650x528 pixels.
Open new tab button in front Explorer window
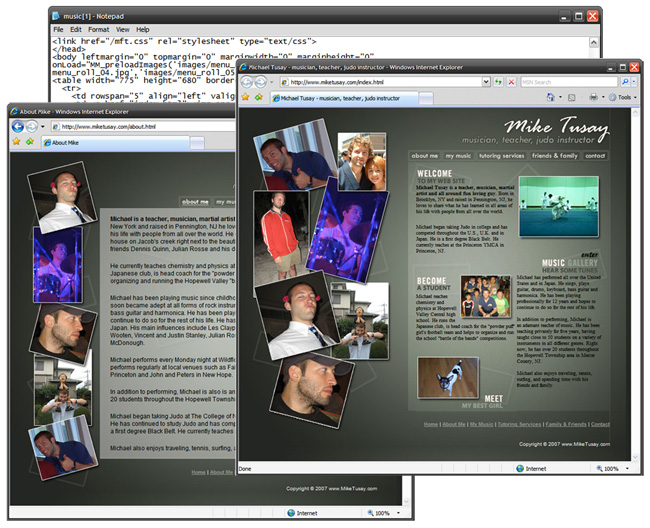tap(426, 99)
